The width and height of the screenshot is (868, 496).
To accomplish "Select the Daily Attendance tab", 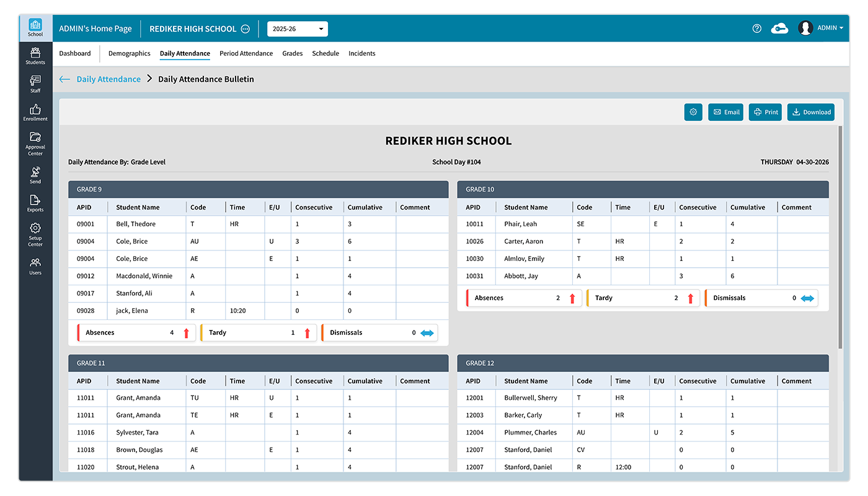I will click(x=185, y=53).
